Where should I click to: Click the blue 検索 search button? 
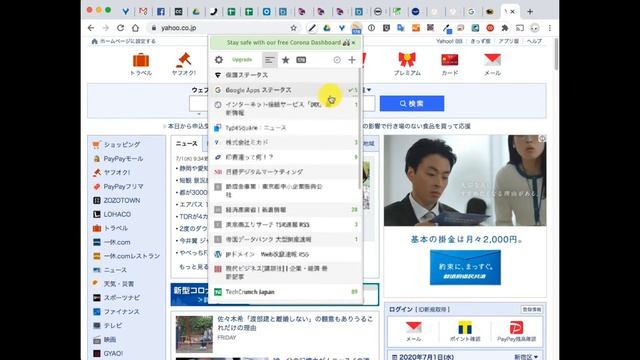point(412,104)
